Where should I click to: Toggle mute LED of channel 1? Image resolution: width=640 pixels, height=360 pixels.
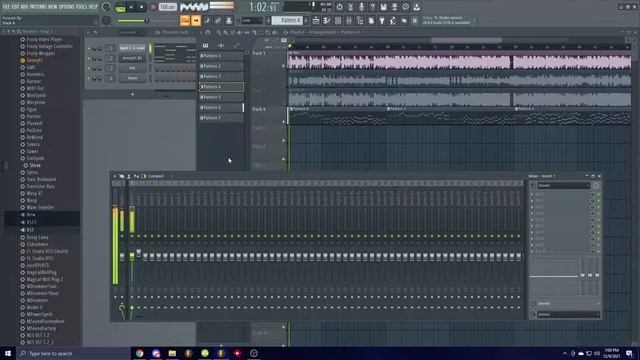tap(89, 48)
